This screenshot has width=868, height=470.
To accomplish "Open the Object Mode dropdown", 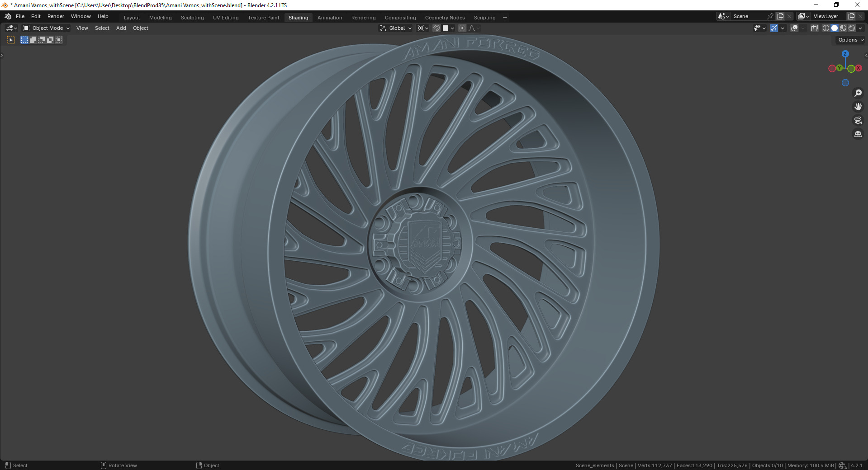I will tap(46, 28).
